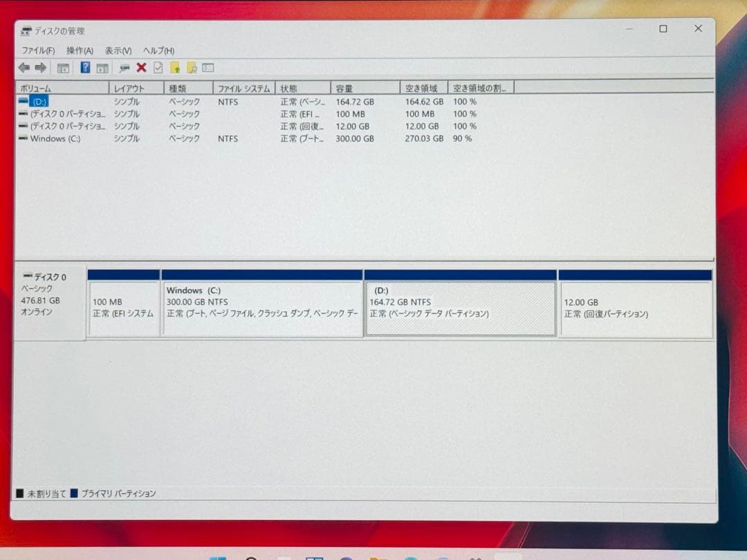
Task: Select the red delete partition icon
Action: [x=142, y=67]
